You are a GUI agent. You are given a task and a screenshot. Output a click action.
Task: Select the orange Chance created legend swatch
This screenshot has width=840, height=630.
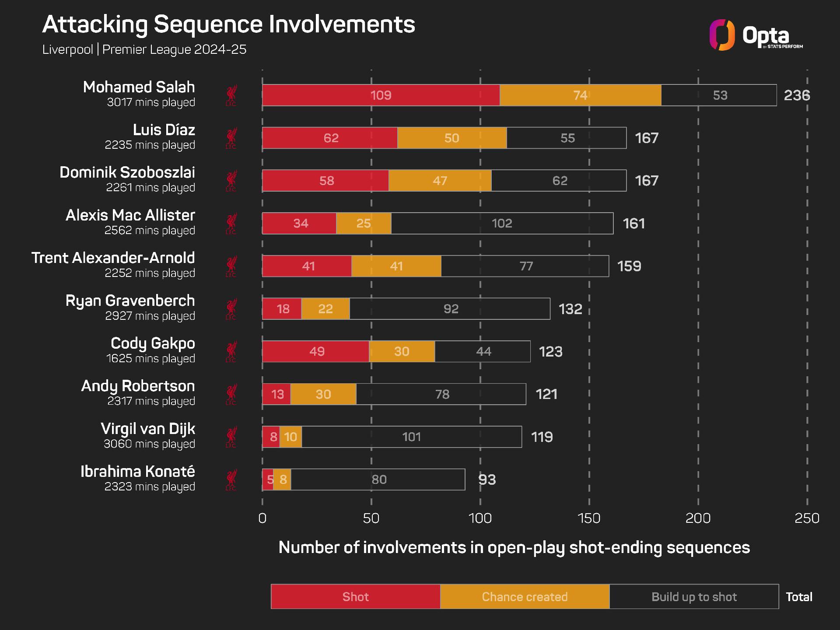point(525,596)
